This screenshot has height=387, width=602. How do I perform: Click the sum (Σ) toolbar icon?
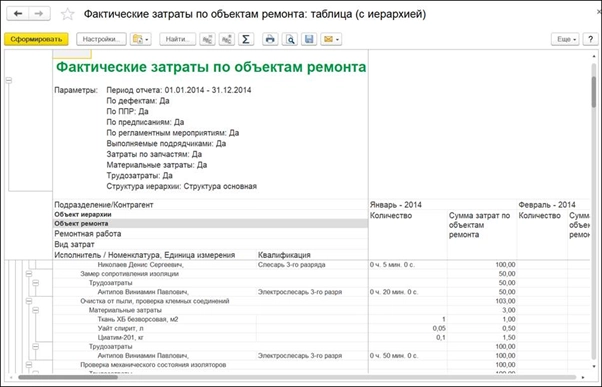[246, 39]
